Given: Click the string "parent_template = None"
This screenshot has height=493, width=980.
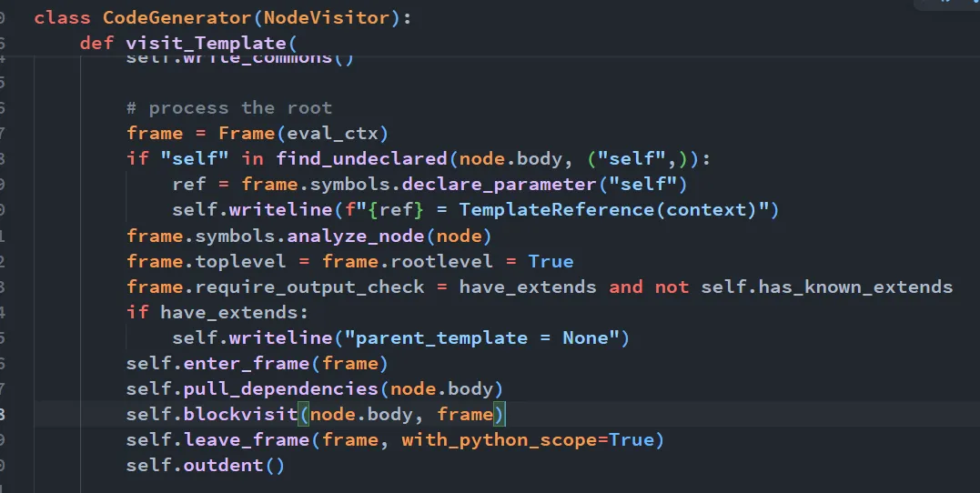Looking at the screenshot, I should [x=481, y=338].
